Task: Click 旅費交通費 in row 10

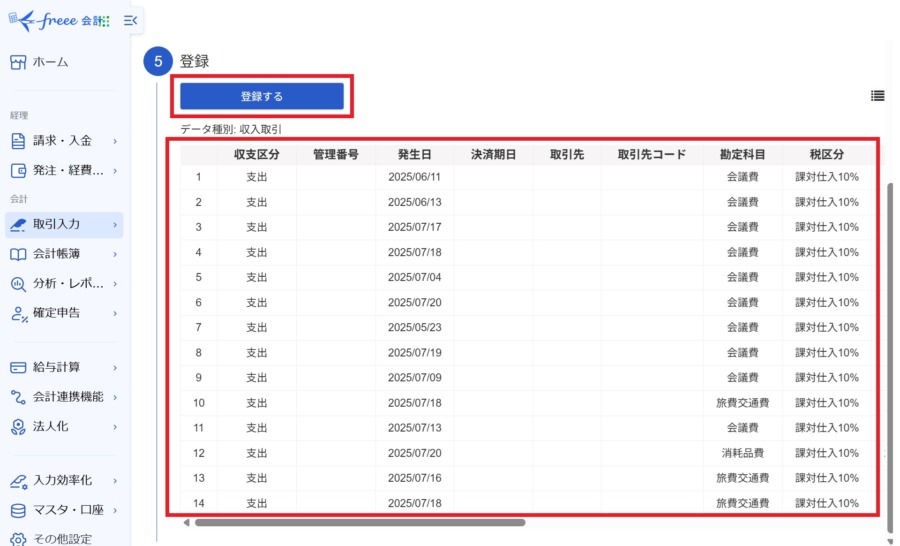Action: pos(743,402)
